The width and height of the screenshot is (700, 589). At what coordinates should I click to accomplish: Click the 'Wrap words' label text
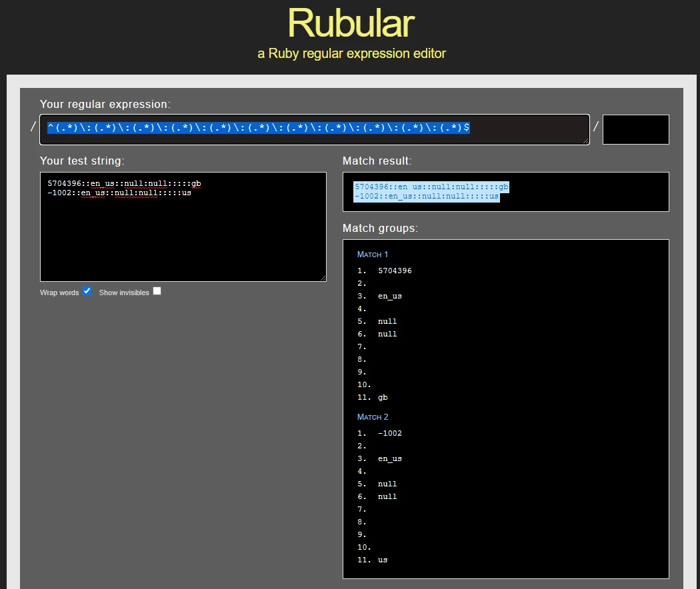[59, 293]
